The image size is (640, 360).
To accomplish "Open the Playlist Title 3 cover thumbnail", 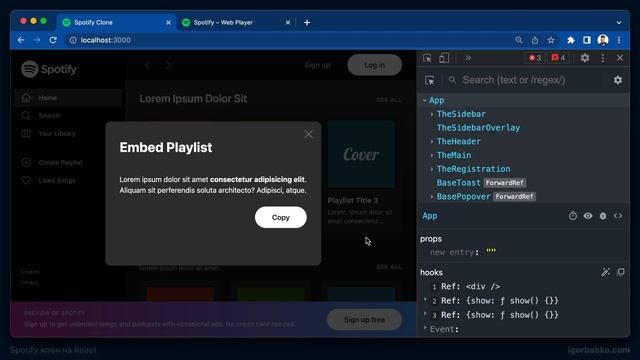I will [361, 154].
